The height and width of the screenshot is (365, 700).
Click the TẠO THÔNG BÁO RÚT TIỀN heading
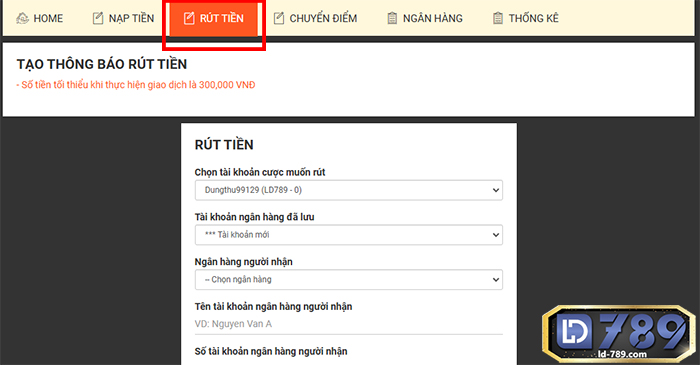(x=102, y=64)
